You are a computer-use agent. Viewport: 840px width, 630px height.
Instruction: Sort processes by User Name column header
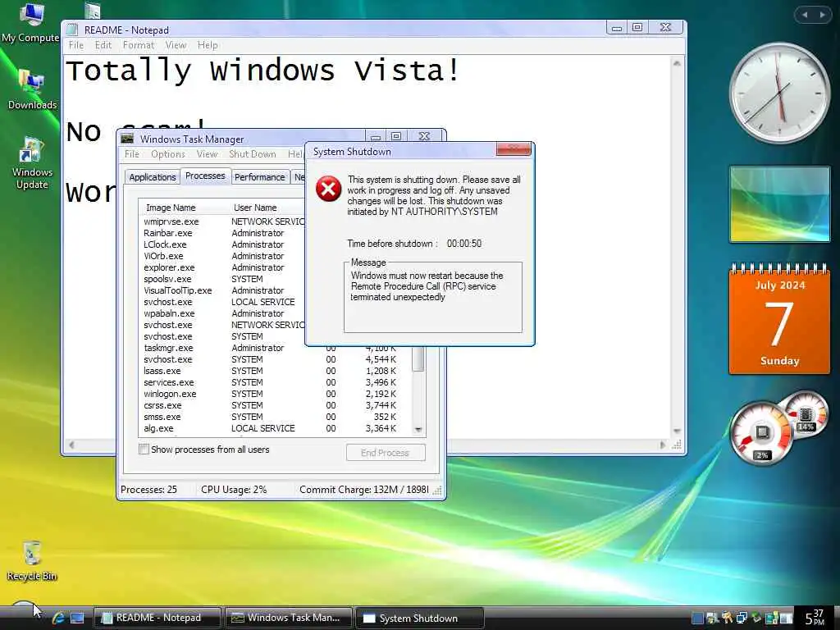coord(266,208)
